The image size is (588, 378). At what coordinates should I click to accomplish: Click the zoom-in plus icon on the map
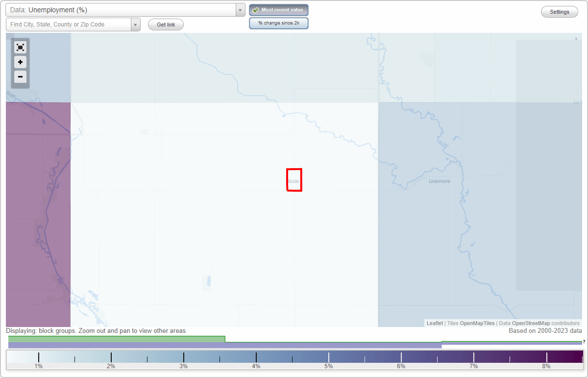20,62
